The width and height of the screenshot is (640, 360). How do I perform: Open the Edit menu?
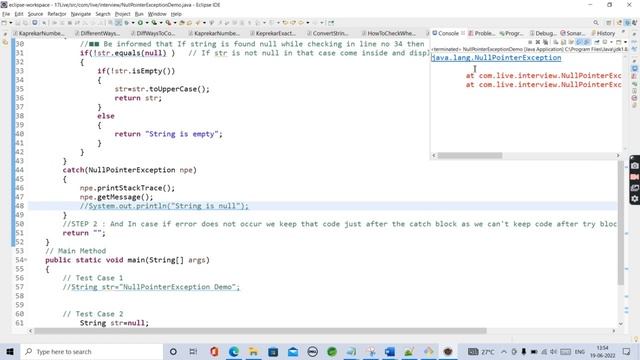pyautogui.click(x=19, y=14)
